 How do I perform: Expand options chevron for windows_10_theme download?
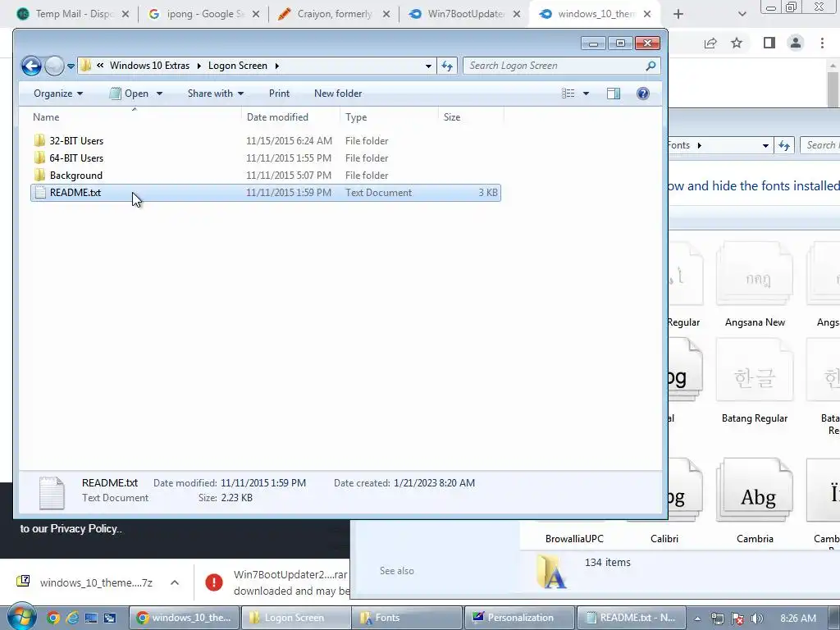click(x=175, y=582)
